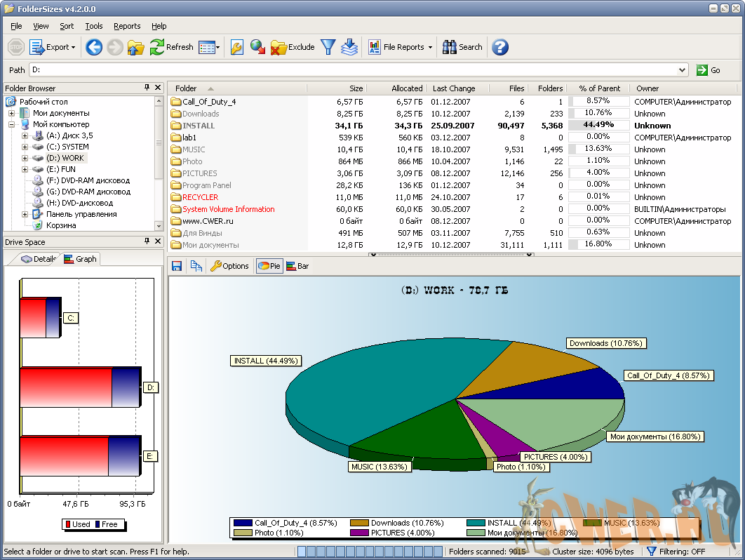Click the Back navigation arrow
Viewport: 745px width, 560px height.
tap(94, 47)
